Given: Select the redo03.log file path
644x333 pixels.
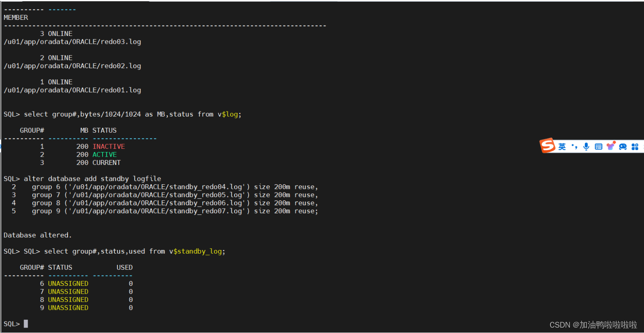Looking at the screenshot, I should pos(72,42).
